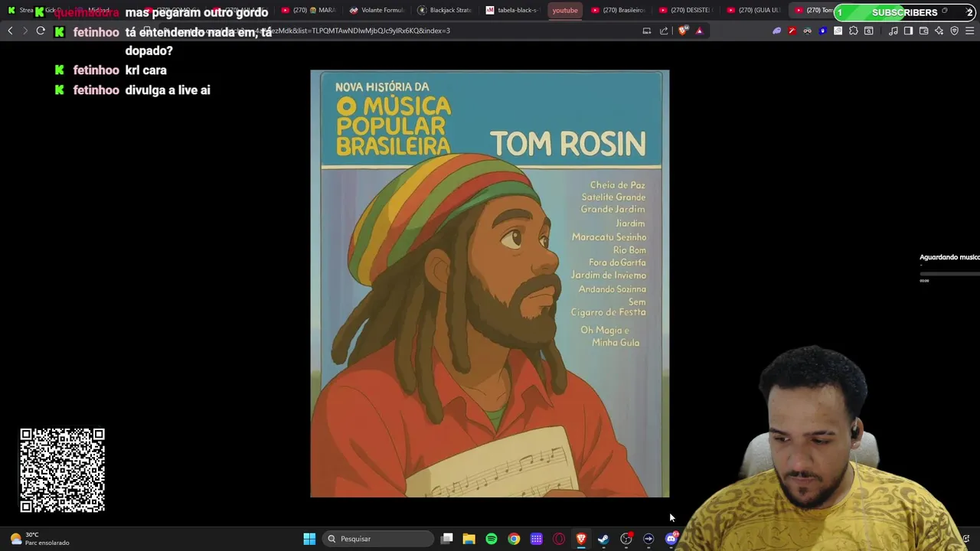Screen dimensions: 980x551
Task: Go back in browser history
Action: pyautogui.click(x=10, y=31)
